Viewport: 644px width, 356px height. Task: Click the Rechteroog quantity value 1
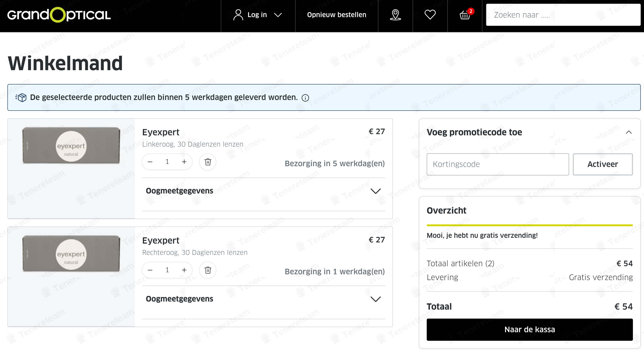[167, 270]
